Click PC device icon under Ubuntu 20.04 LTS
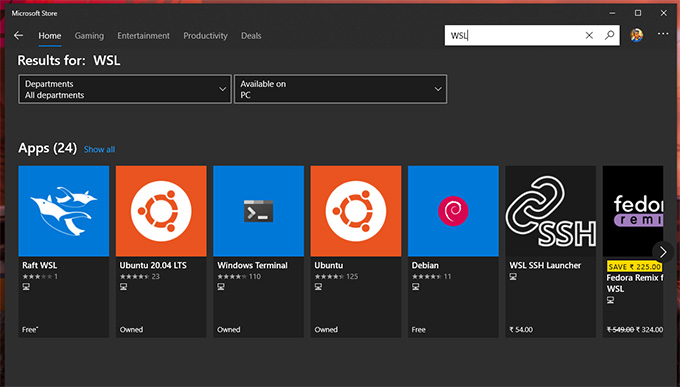680x387 pixels. click(124, 287)
